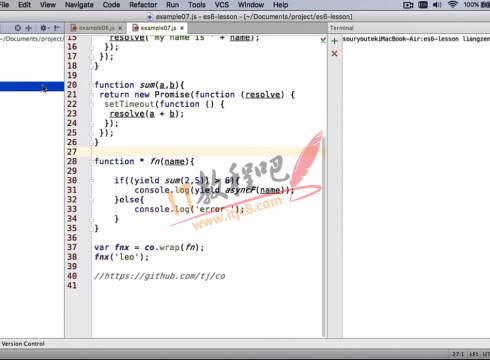Screen dimensions: 490x360
Task: Click in the empty highlighted line 27
Action: pyautogui.click(x=207, y=152)
